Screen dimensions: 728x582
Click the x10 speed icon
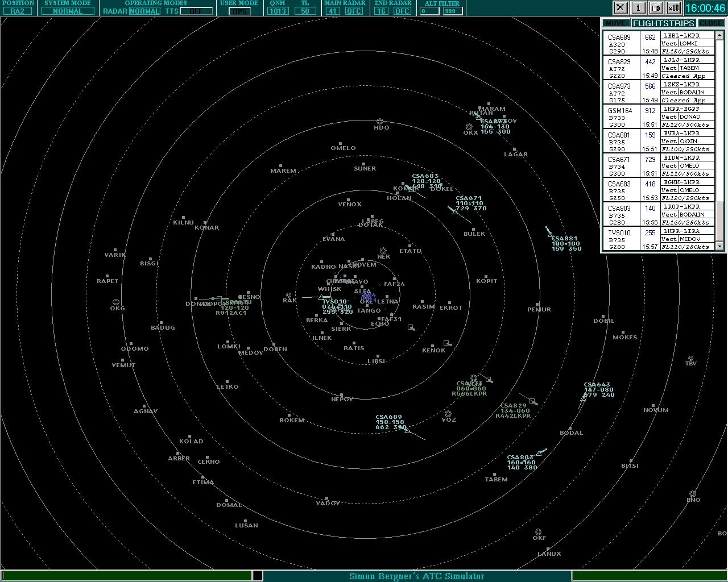[673, 7]
